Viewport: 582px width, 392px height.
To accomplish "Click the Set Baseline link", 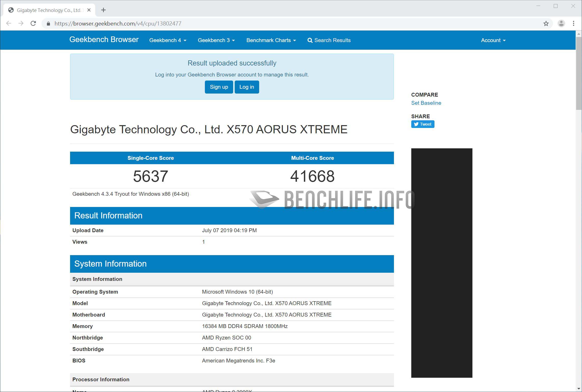I will click(x=426, y=103).
